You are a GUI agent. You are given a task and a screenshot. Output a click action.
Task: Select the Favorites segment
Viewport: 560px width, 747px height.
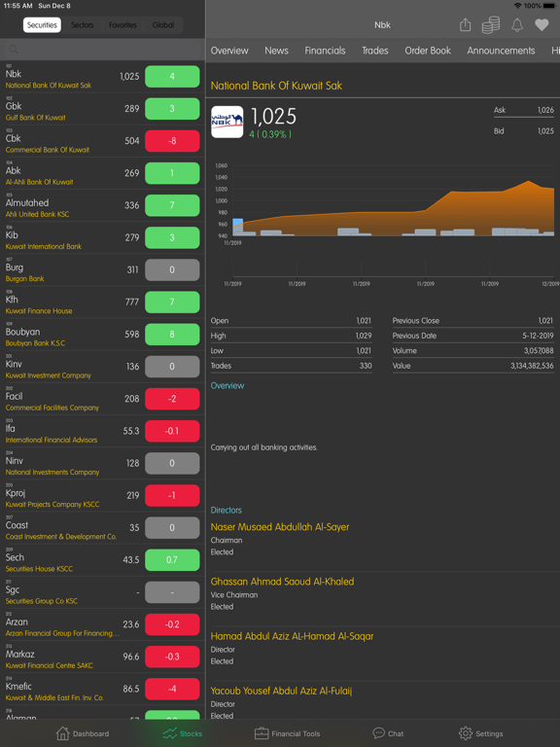122,25
